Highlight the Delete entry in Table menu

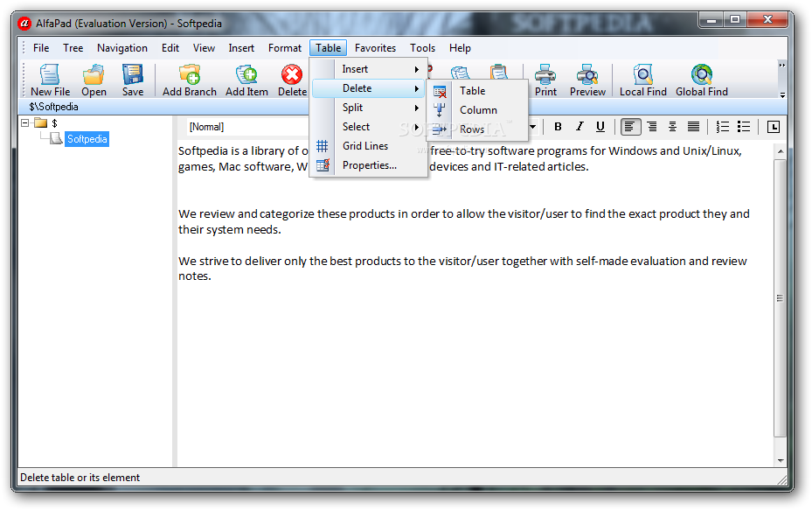(369, 88)
